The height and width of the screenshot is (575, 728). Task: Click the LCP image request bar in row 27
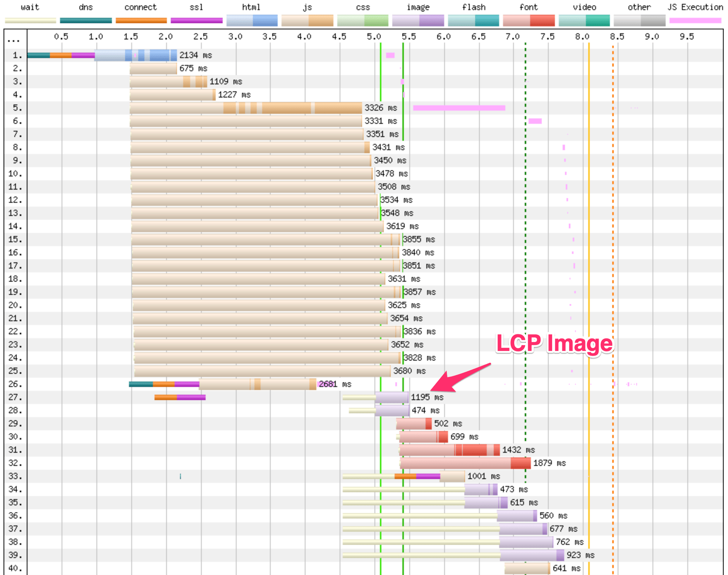pos(391,397)
